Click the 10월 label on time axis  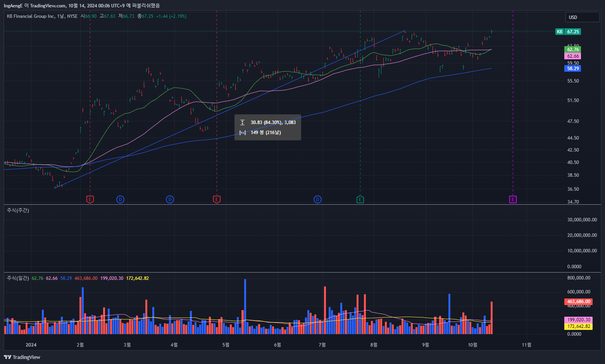(x=472, y=345)
